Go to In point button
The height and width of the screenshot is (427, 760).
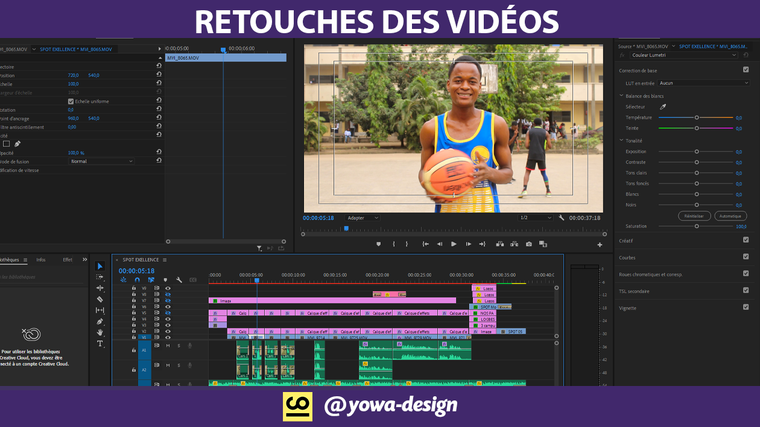point(425,244)
